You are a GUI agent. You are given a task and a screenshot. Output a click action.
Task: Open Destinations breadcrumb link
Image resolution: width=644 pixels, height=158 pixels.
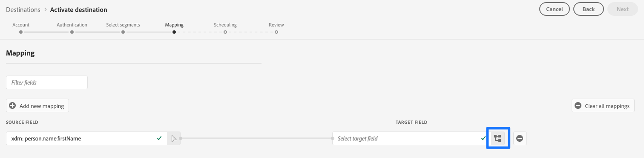[23, 9]
